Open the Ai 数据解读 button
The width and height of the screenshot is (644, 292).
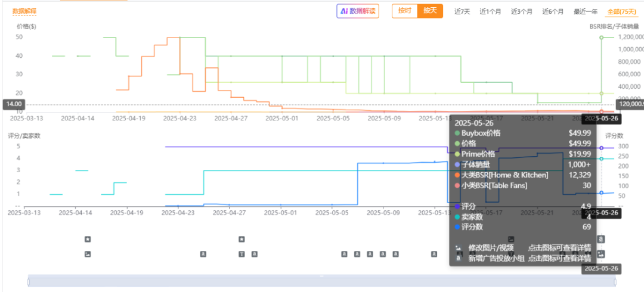[358, 11]
